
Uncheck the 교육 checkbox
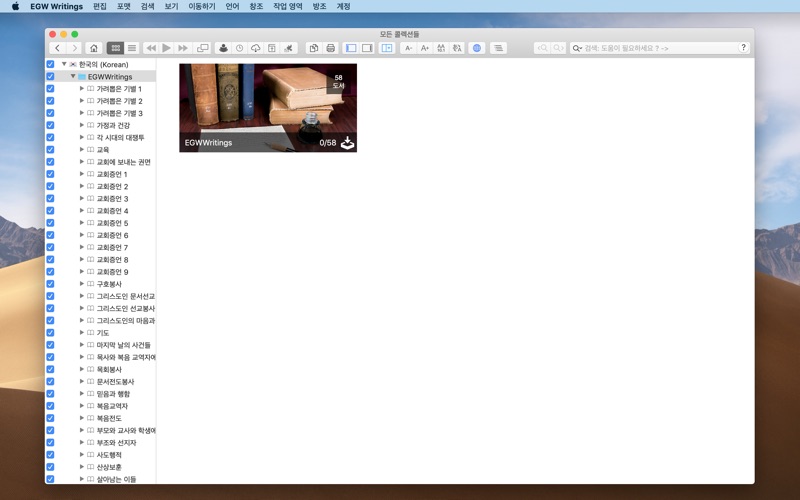[x=50, y=149]
